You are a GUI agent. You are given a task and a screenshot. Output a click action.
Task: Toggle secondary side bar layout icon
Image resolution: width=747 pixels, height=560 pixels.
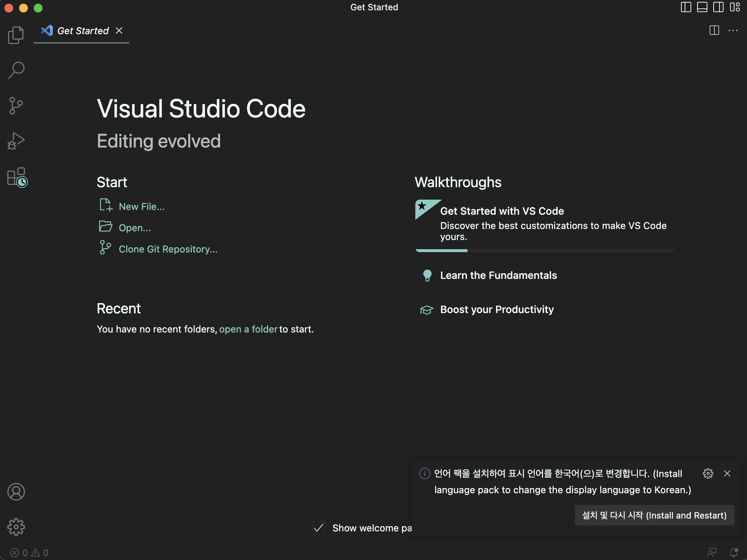pos(718,7)
